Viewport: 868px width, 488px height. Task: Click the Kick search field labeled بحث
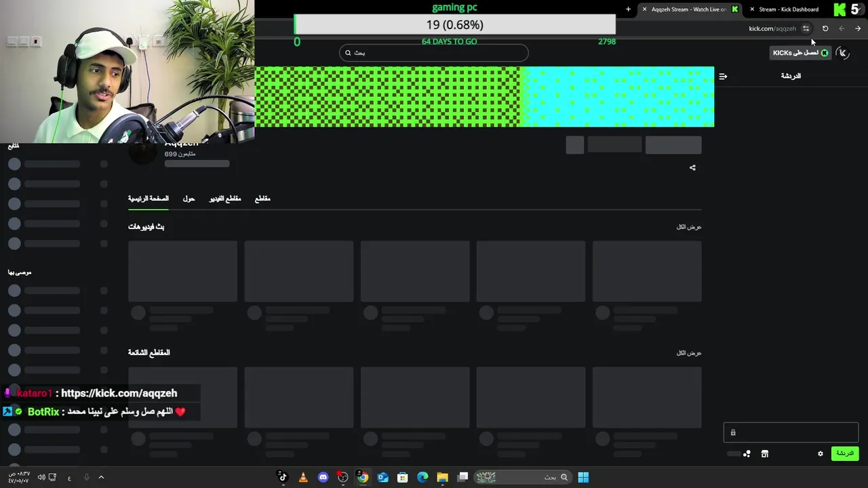tap(434, 53)
